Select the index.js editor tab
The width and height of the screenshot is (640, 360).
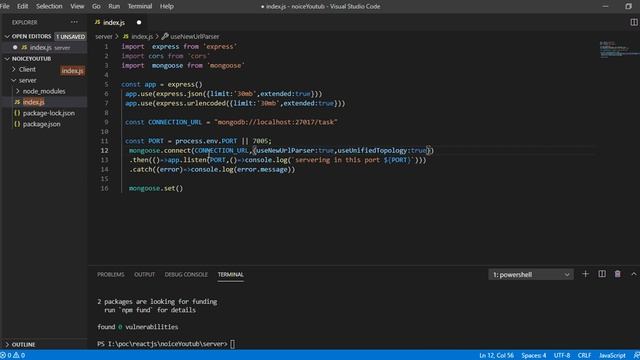coord(118,22)
